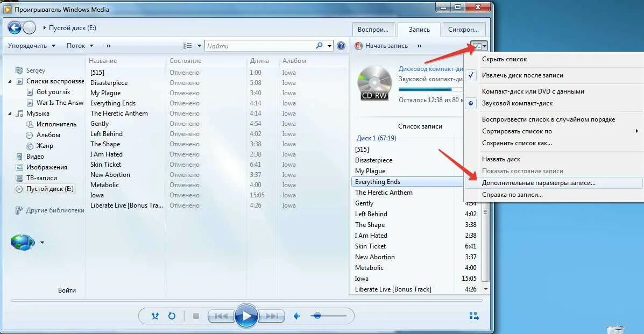Click the view options icon beside search
Image resolution: width=644 pixels, height=334 pixels.
coord(187,46)
